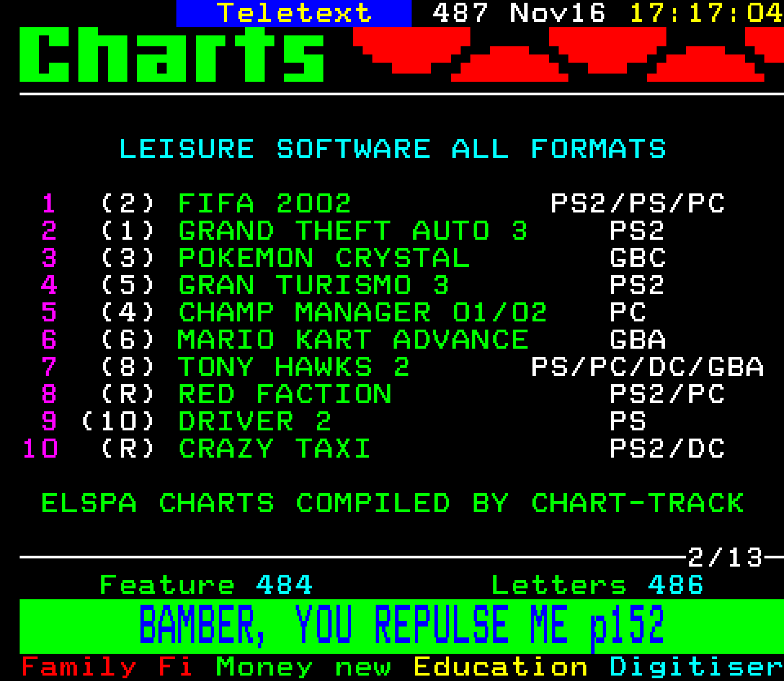Click the CHAMP MANAGER 01/02 entry
The width and height of the screenshot is (784, 681).
pyautogui.click(x=363, y=313)
